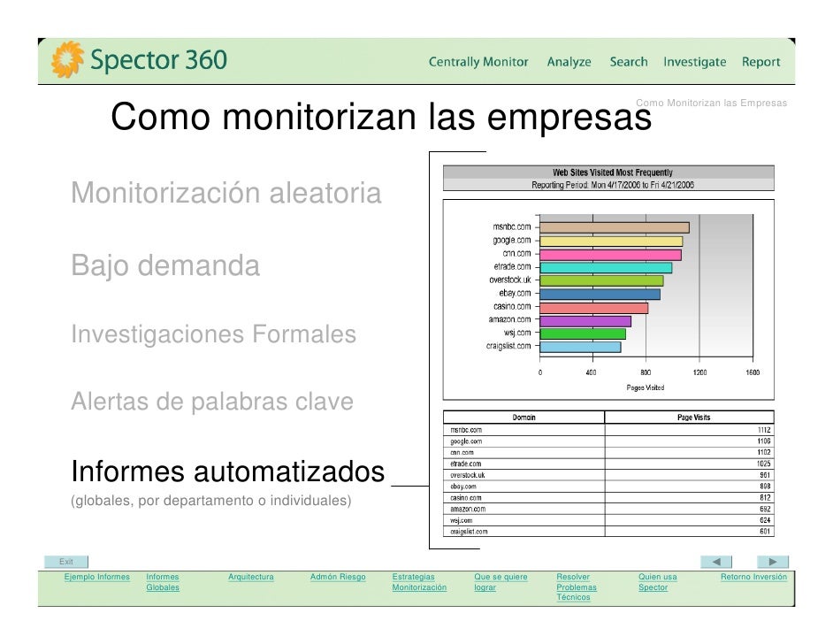Click the blue ebay.com bar
Screen dimensions: 833x644
[x=600, y=295]
